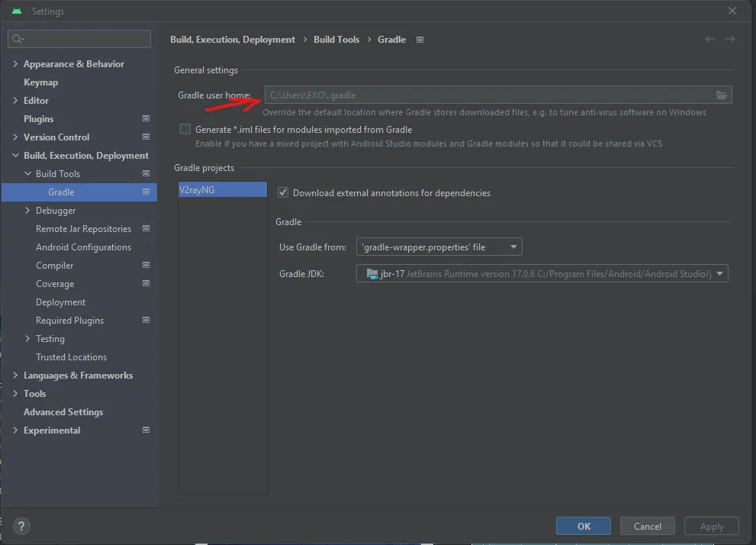Click the search magnifier icon

click(x=18, y=39)
